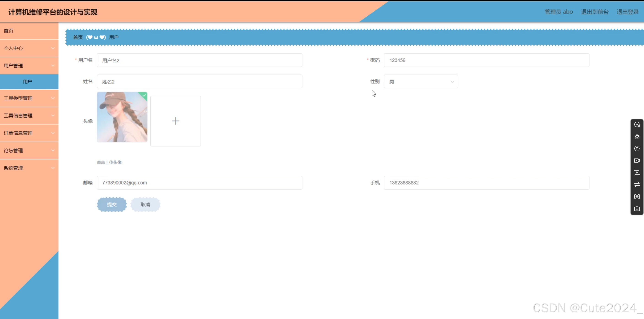Image resolution: width=644 pixels, height=319 pixels.
Task: Expand the 订单信息管理 sidebar section
Action: pyautogui.click(x=29, y=133)
